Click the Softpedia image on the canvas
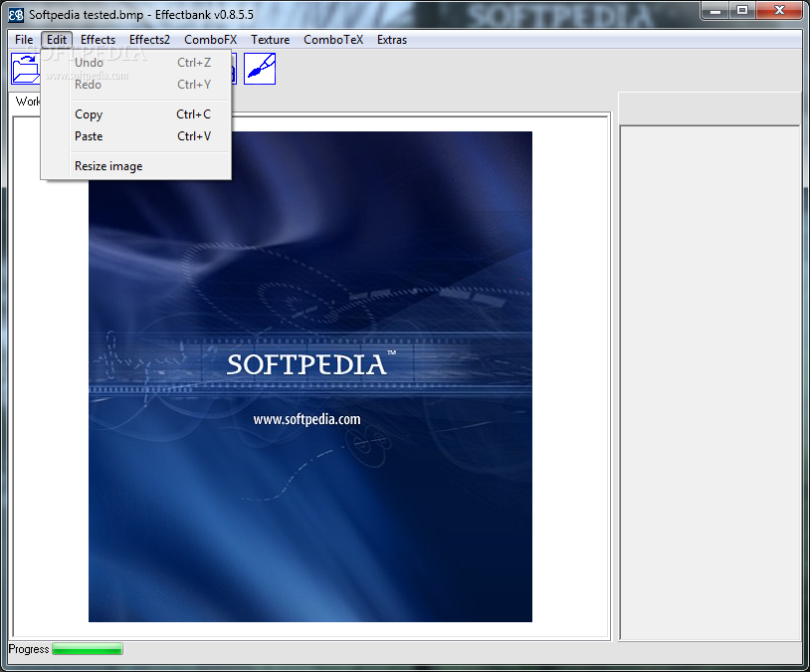This screenshot has width=810, height=672. pos(310,376)
